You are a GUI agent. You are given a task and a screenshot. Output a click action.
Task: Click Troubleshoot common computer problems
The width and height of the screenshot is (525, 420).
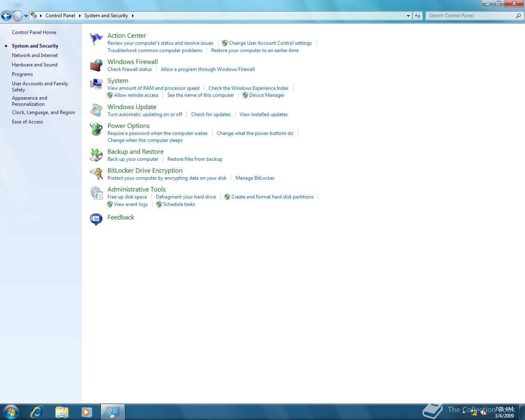(x=155, y=50)
